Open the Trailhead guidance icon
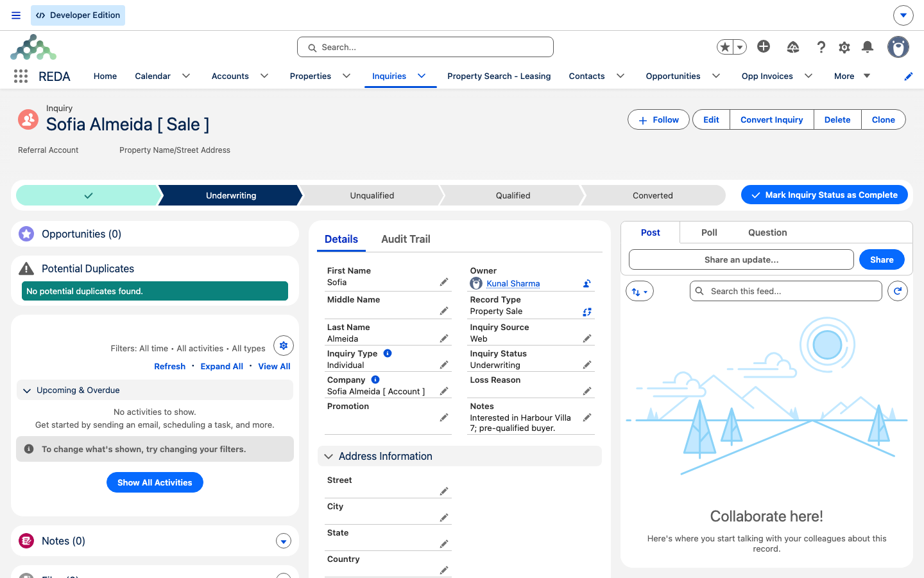Image resolution: width=924 pixels, height=578 pixels. [x=793, y=47]
